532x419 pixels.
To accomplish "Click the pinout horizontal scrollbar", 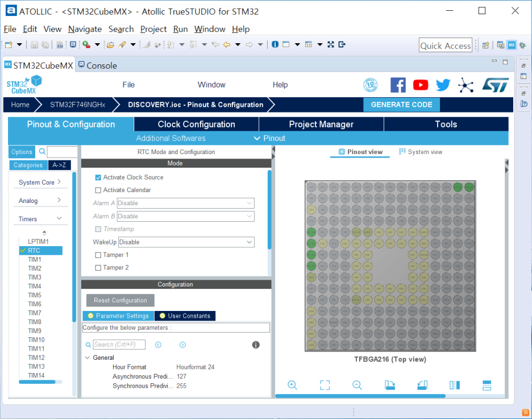I will 360,396.
